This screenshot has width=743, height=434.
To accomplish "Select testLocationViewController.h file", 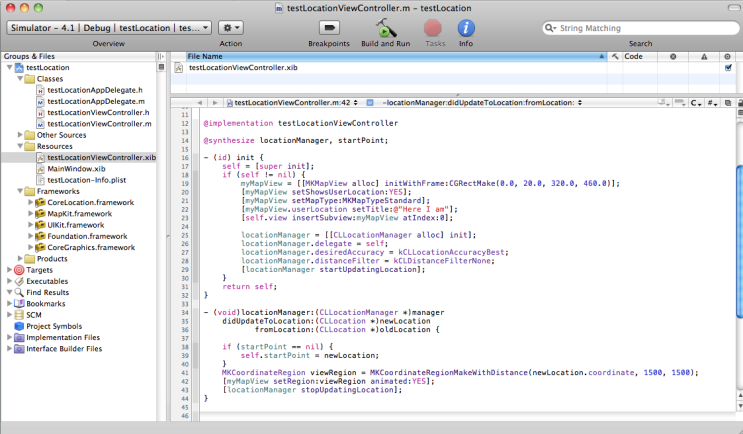I will coord(98,113).
